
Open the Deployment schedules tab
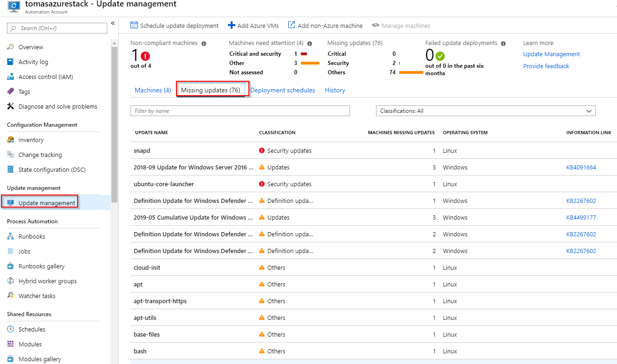click(x=283, y=90)
